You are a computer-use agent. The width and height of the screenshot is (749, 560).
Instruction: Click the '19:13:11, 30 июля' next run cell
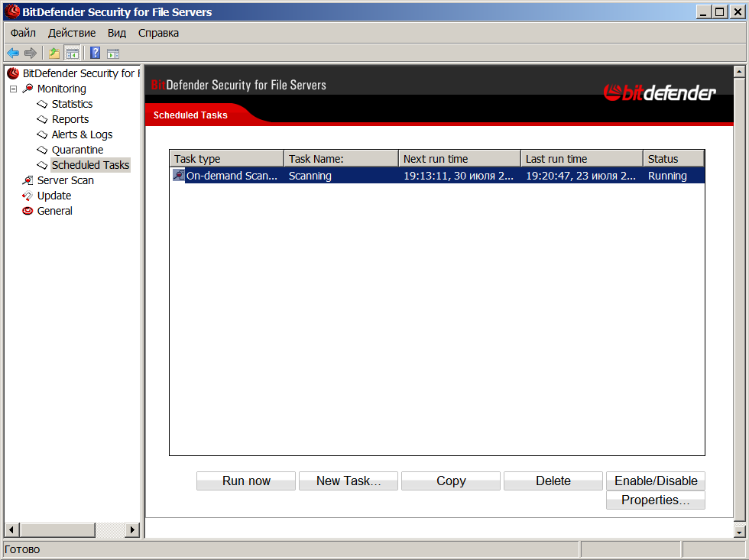[459, 176]
